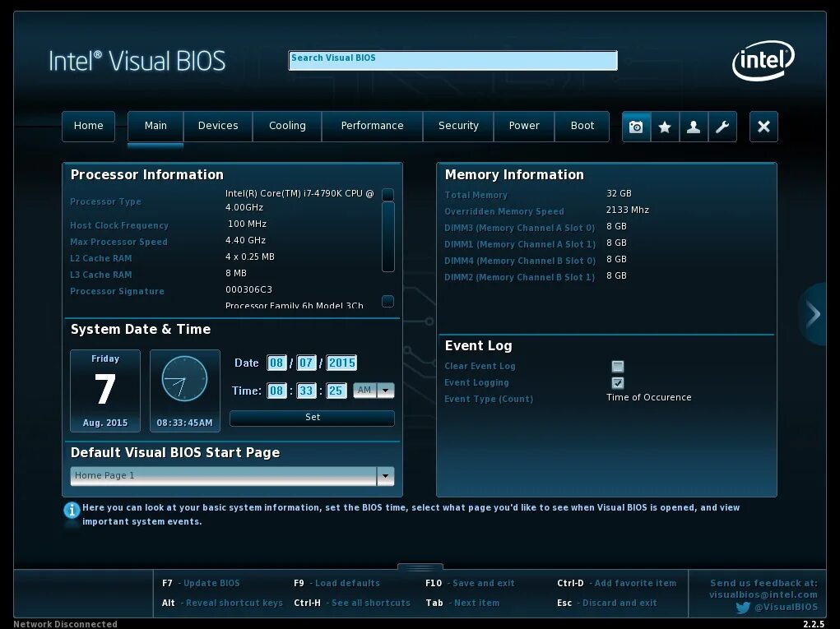Click the @VisualBIOS Twitter handle

tap(786, 607)
